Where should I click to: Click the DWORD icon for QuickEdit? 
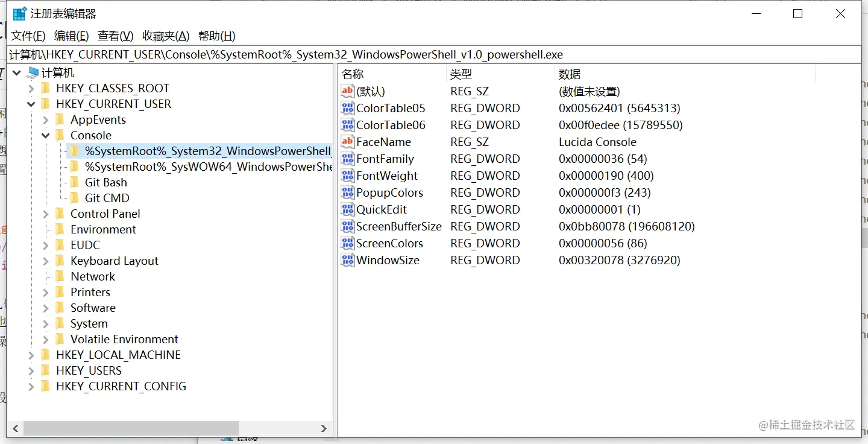348,209
